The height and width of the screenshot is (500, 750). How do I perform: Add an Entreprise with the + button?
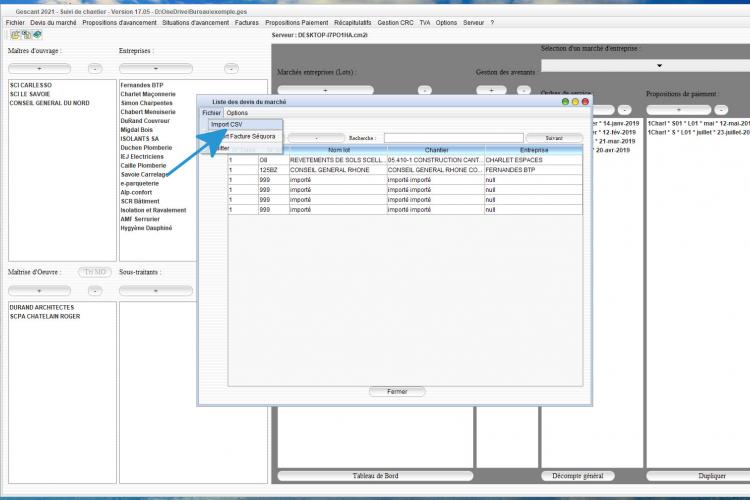pyautogui.click(x=155, y=69)
